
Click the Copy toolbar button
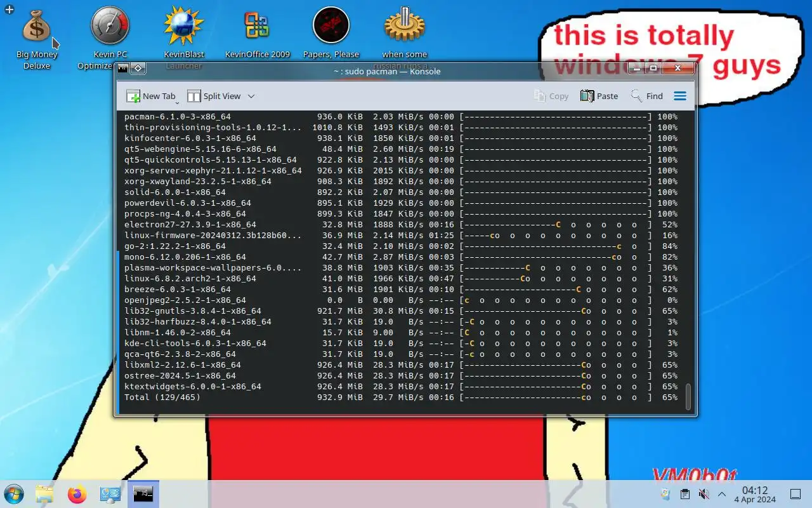point(551,96)
